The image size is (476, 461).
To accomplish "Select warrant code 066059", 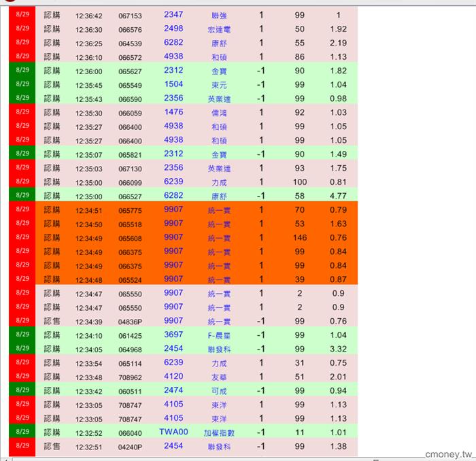I will (x=130, y=113).
